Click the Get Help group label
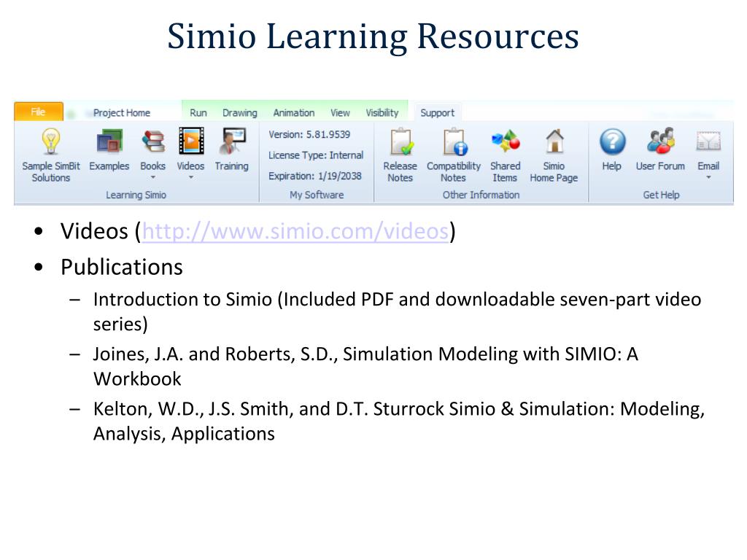The width and height of the screenshot is (747, 560). (x=661, y=195)
